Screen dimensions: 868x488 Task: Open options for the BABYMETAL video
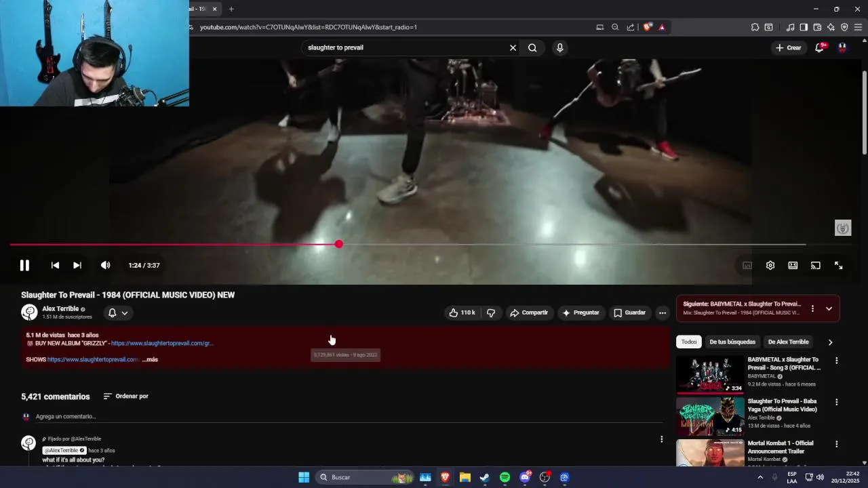(837, 361)
